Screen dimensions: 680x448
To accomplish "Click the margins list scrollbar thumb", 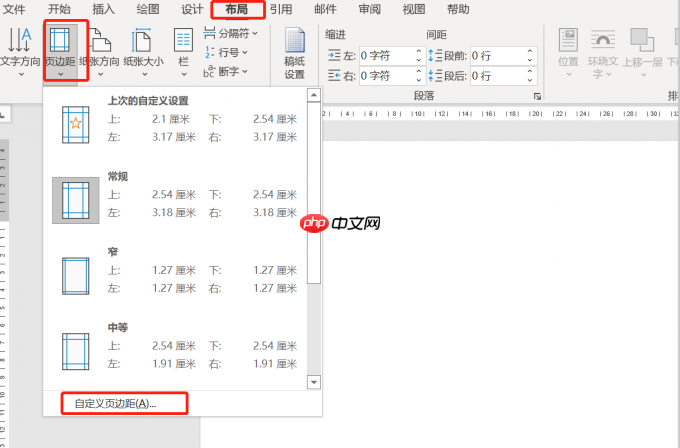I will [314, 193].
